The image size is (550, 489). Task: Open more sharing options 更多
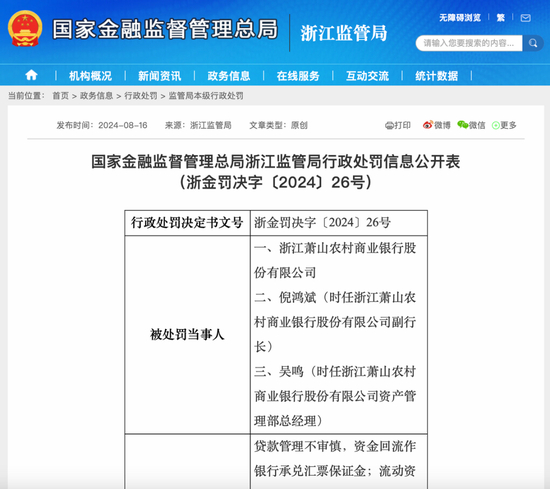(x=504, y=125)
